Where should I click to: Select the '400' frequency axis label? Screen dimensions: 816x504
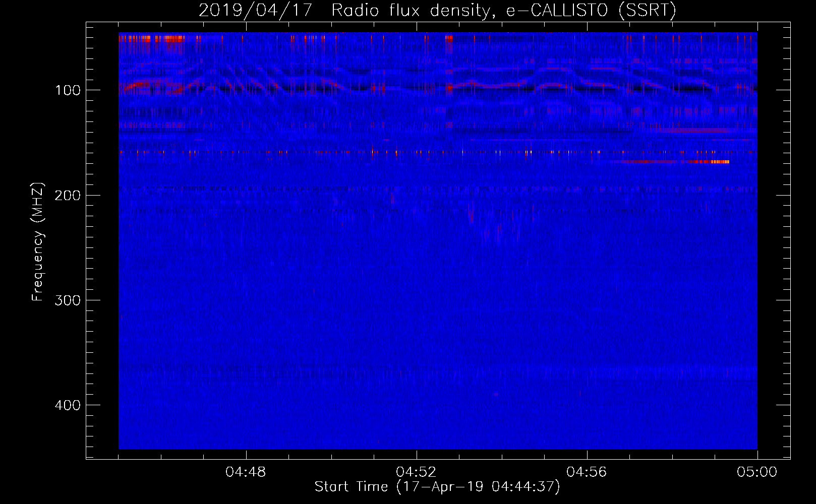pyautogui.click(x=68, y=405)
